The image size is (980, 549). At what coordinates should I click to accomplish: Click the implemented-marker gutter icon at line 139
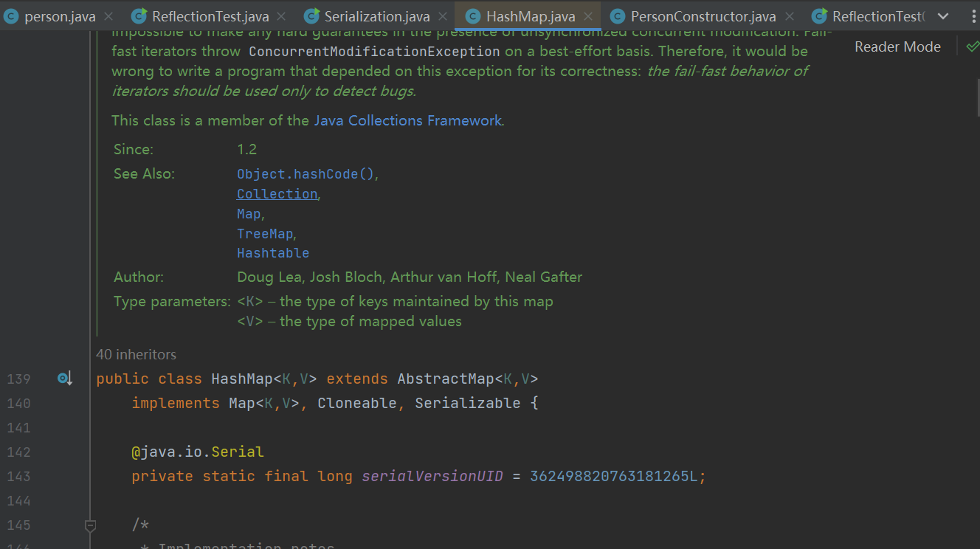tap(65, 379)
